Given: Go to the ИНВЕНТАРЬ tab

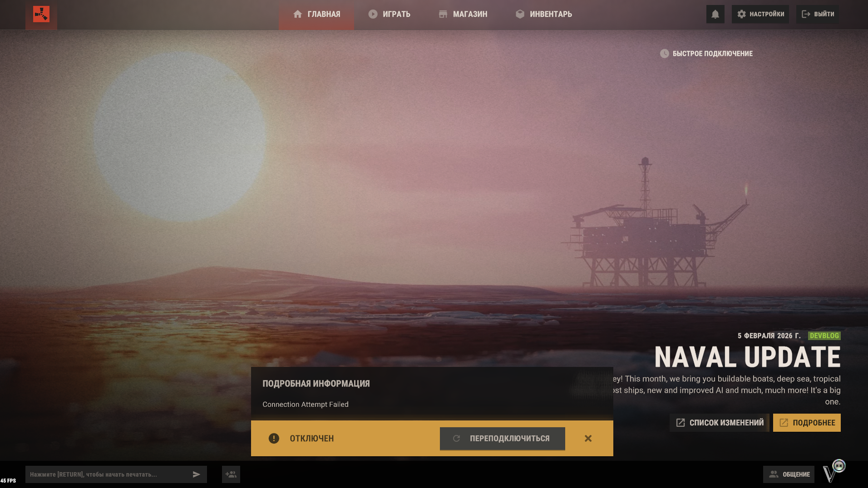Looking at the screenshot, I should coord(544,15).
